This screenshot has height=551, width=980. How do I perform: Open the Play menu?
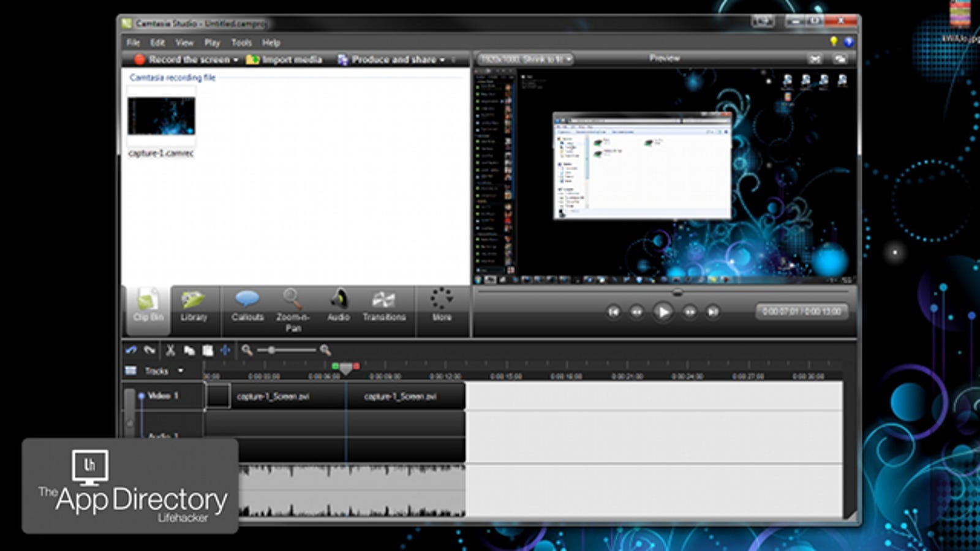coord(213,43)
